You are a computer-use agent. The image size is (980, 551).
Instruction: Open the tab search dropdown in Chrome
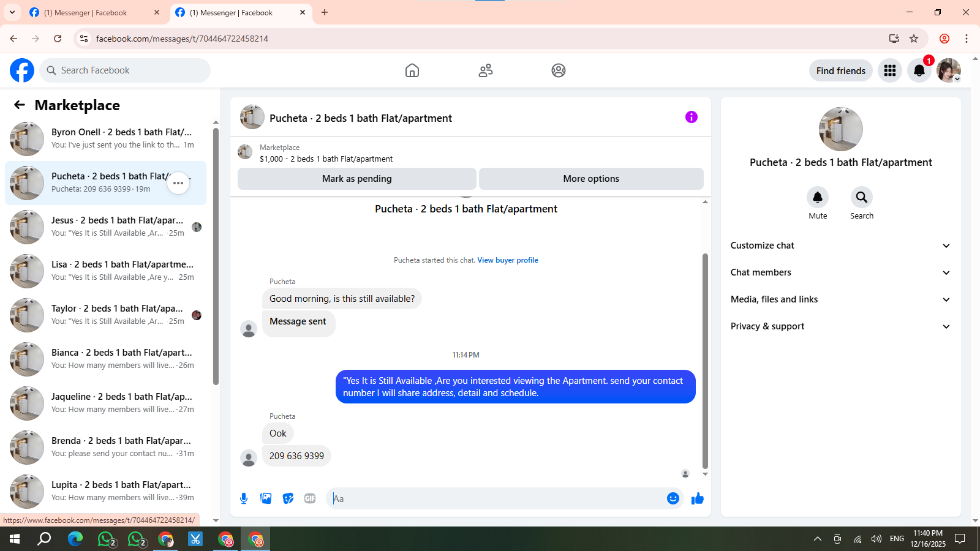click(x=12, y=12)
